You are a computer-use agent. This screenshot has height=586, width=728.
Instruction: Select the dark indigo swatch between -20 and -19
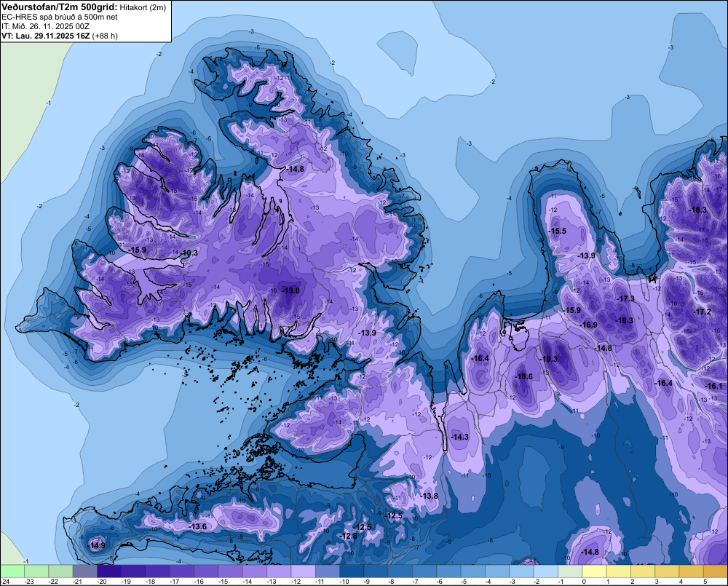(x=109, y=571)
